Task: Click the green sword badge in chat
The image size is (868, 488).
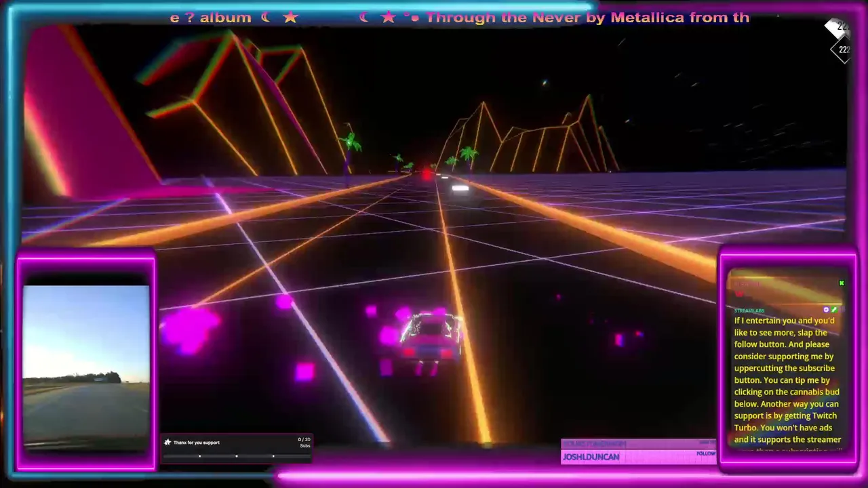Action: coord(834,310)
